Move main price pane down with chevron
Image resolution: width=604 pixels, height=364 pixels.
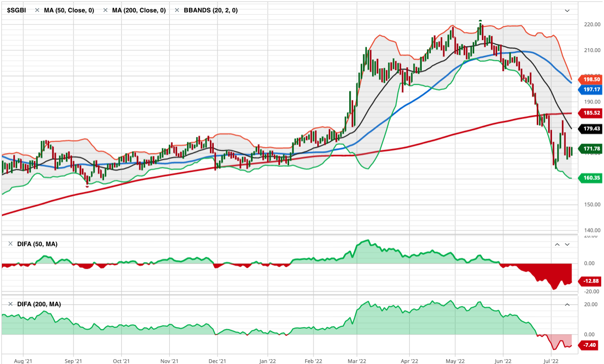tap(567, 10)
